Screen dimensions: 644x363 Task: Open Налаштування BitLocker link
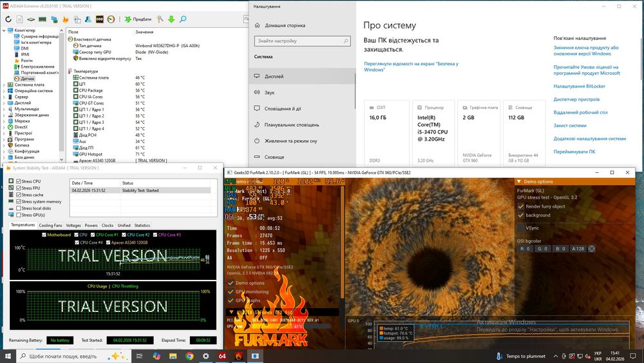(x=579, y=86)
